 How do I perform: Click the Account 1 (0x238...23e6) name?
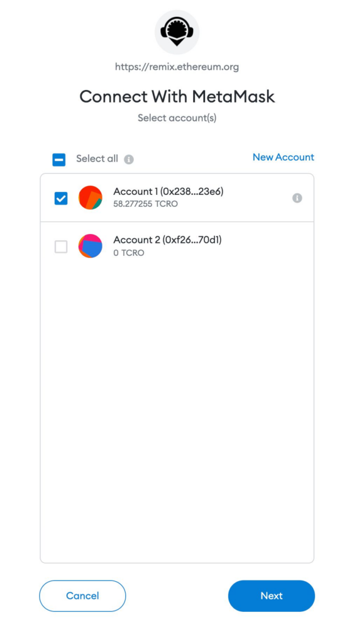168,191
